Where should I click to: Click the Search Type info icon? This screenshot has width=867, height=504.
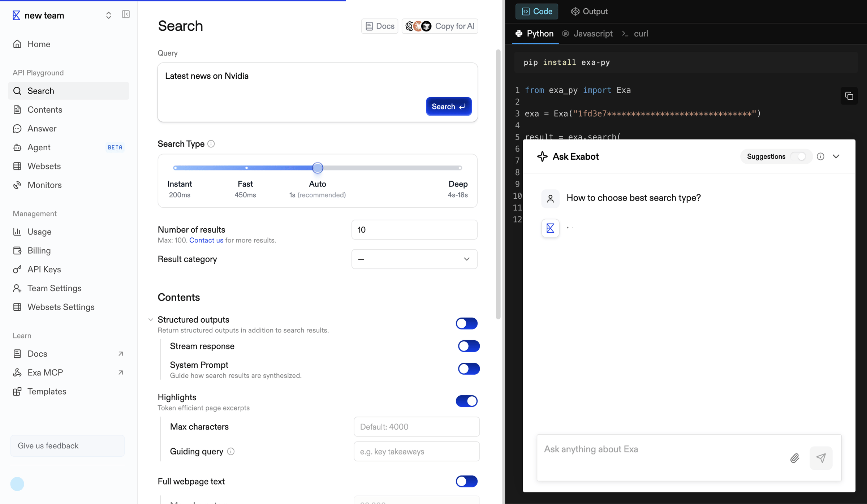click(211, 144)
